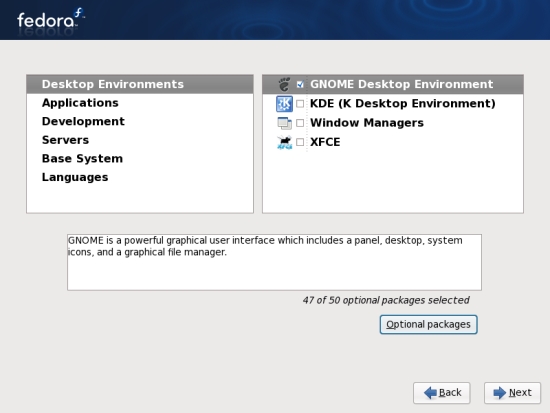Click the Fedora logo in header
This screenshot has height=413, width=550.
coord(51,20)
